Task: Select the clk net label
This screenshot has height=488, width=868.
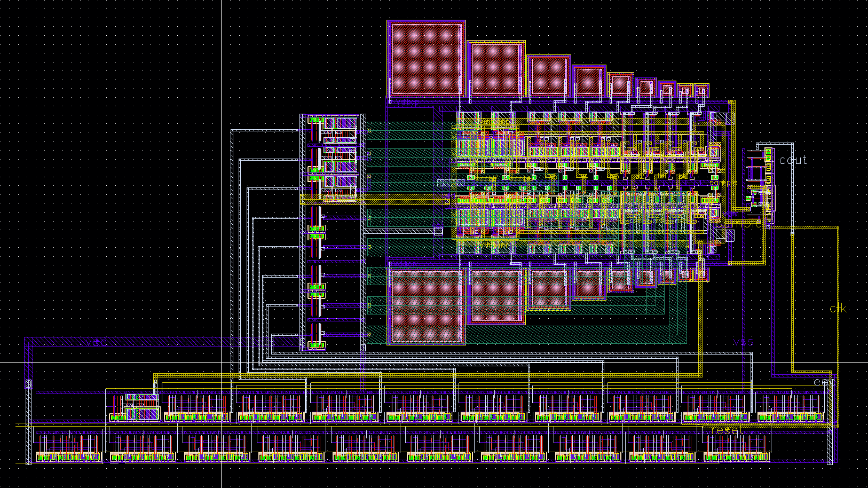Action: (x=838, y=309)
